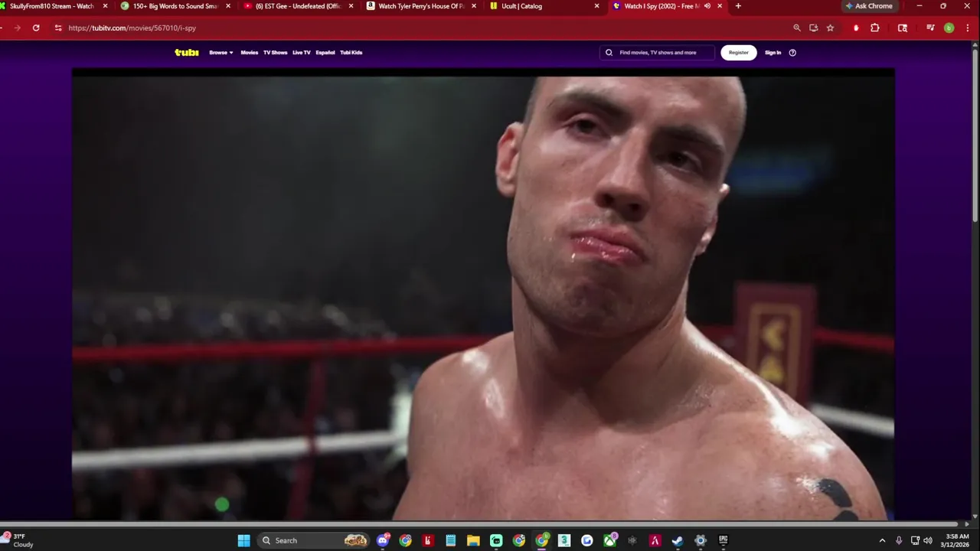Open the Windows Start menu

coord(243,540)
